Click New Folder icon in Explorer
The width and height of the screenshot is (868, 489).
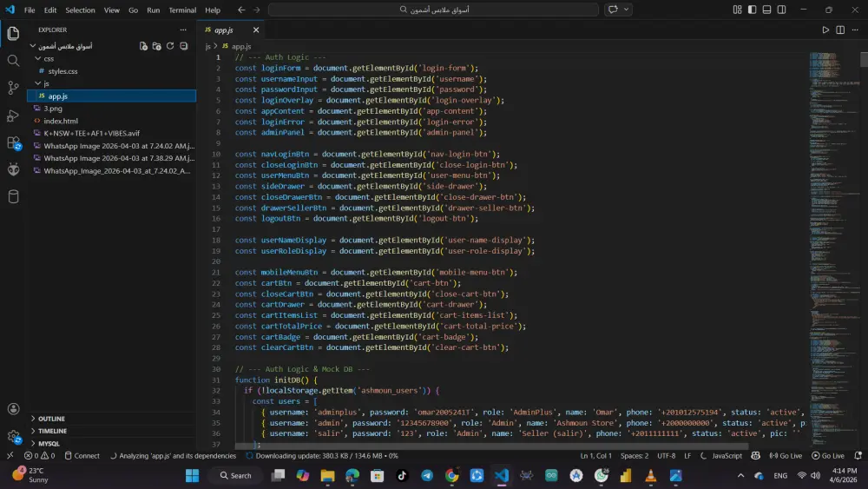tap(156, 46)
